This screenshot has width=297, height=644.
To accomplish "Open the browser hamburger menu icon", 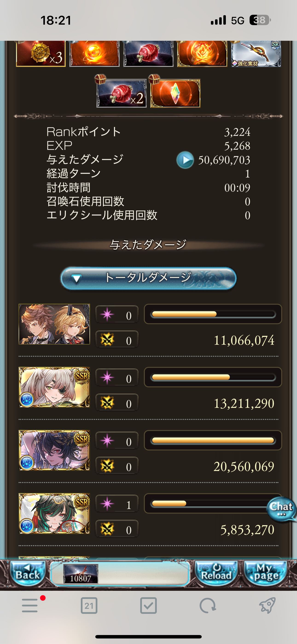I will pyautogui.click(x=30, y=606).
